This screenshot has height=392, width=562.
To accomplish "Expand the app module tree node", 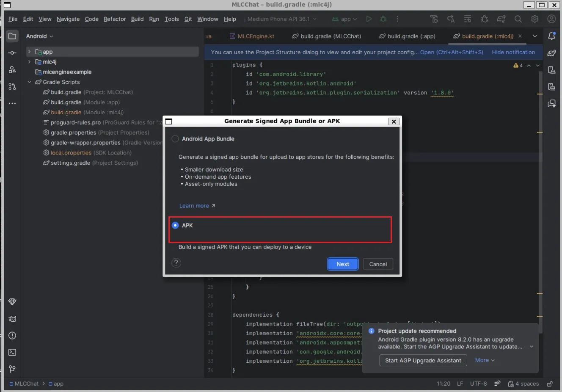I will coord(29,52).
